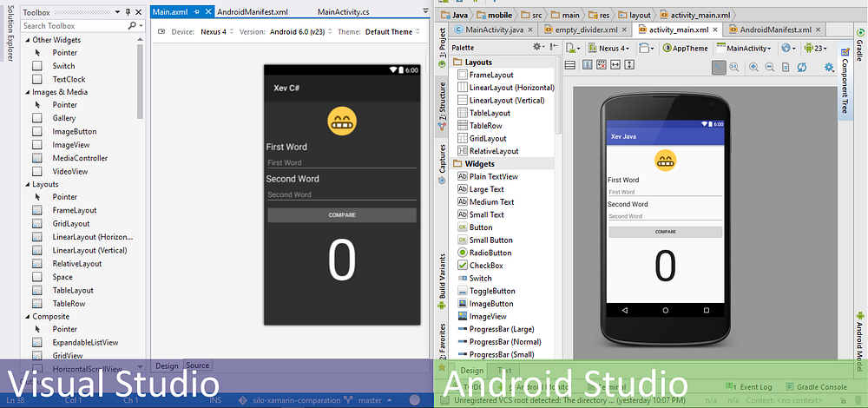
Task: Open layout designer settings gear
Action: point(829,67)
